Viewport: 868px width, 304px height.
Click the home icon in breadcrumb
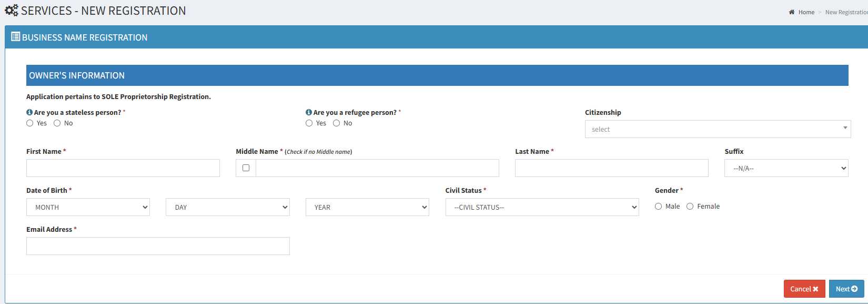point(792,12)
